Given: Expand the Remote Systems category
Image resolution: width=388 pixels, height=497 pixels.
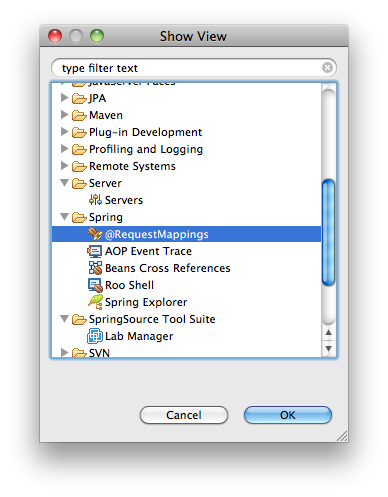Looking at the screenshot, I should [x=64, y=166].
